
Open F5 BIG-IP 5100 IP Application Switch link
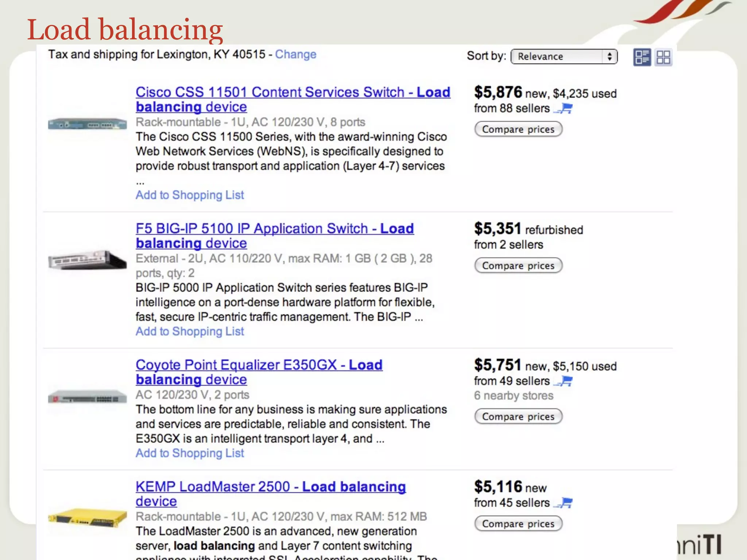(275, 236)
